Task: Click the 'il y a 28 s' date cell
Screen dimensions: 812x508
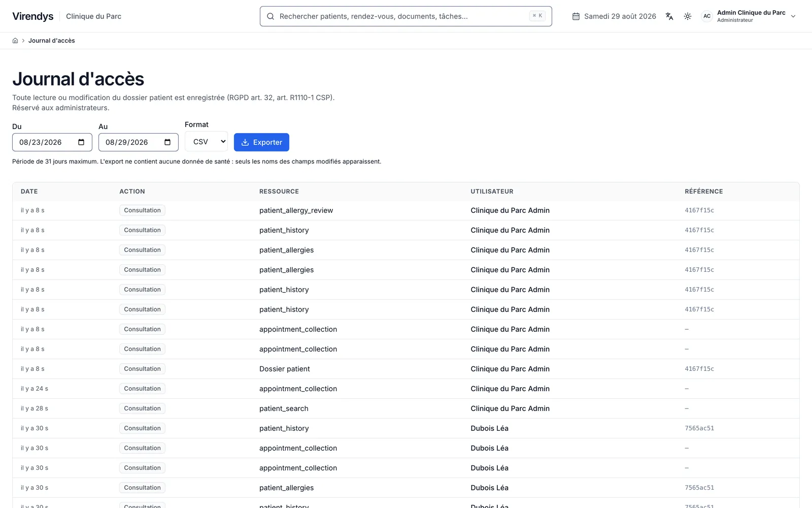Action: 35,408
